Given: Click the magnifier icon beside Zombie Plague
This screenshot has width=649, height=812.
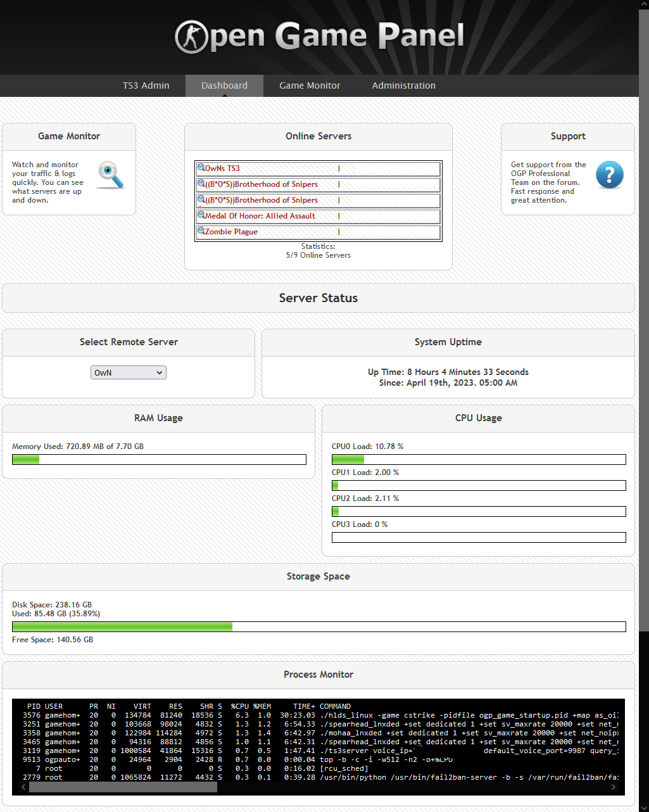Looking at the screenshot, I should pyautogui.click(x=201, y=231).
